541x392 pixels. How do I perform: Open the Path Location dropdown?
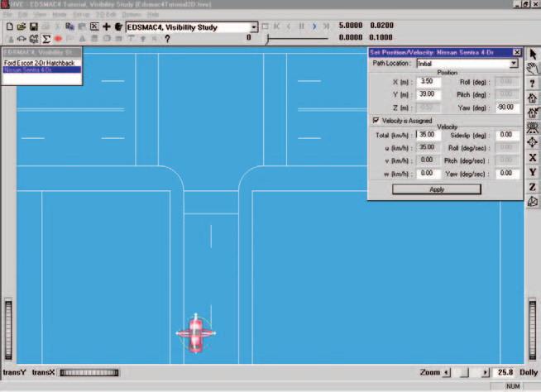tap(514, 64)
